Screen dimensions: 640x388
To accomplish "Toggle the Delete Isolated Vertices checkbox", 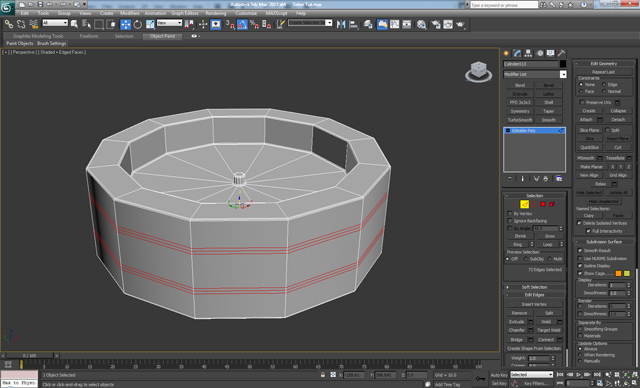I will (x=579, y=223).
